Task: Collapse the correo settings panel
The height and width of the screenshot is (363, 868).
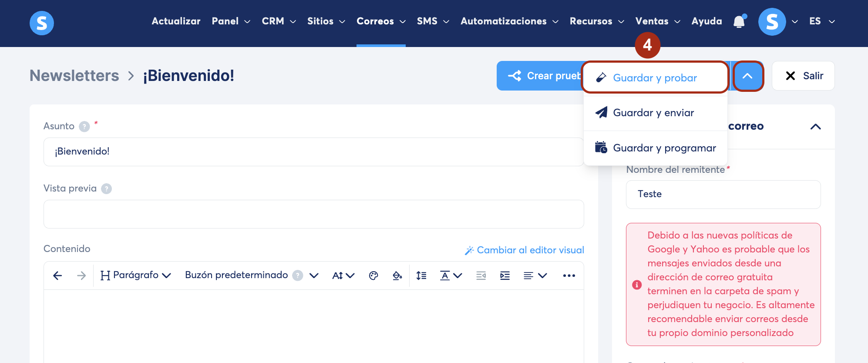Action: [816, 127]
